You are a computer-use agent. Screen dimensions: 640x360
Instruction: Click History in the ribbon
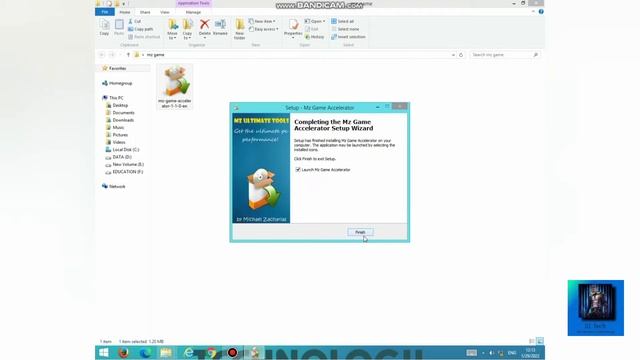click(315, 37)
